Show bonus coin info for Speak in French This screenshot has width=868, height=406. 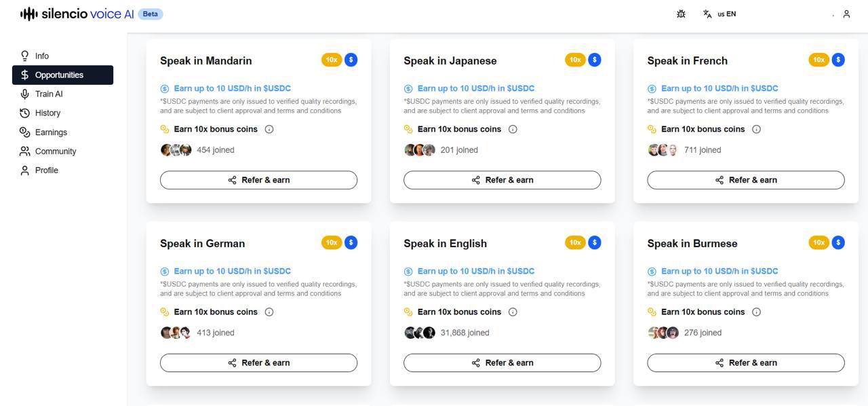tap(756, 129)
